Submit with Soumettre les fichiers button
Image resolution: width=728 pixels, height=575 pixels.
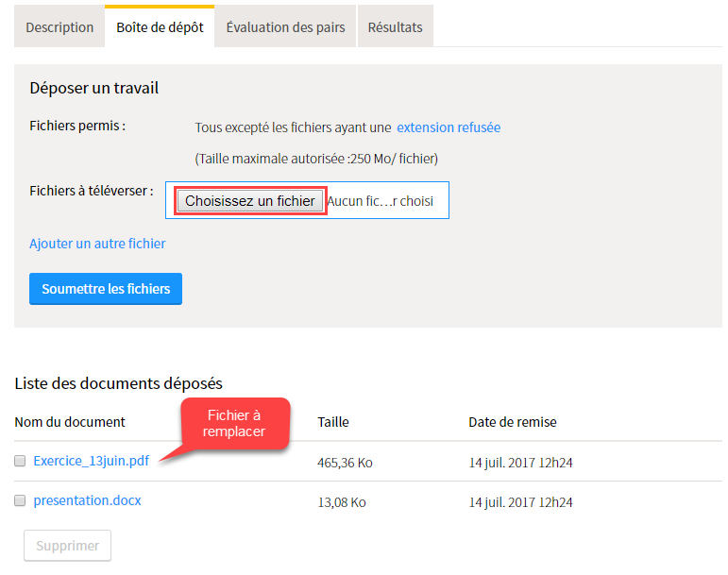click(x=106, y=289)
